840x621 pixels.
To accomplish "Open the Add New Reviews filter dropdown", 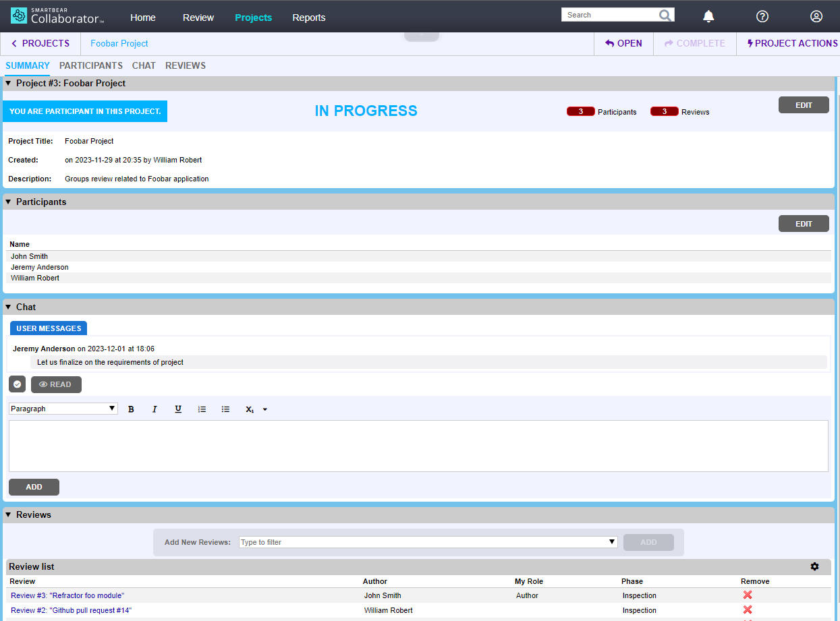I will point(428,542).
